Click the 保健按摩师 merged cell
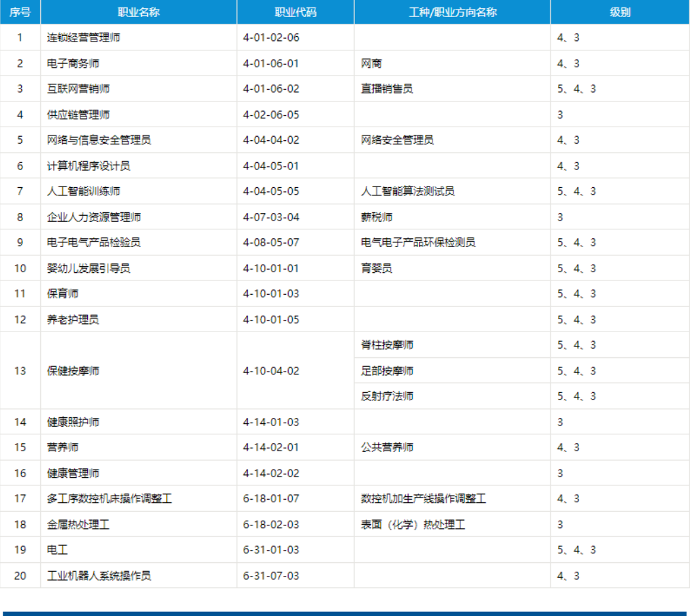Screen dimensions: 690x616 tap(139, 371)
